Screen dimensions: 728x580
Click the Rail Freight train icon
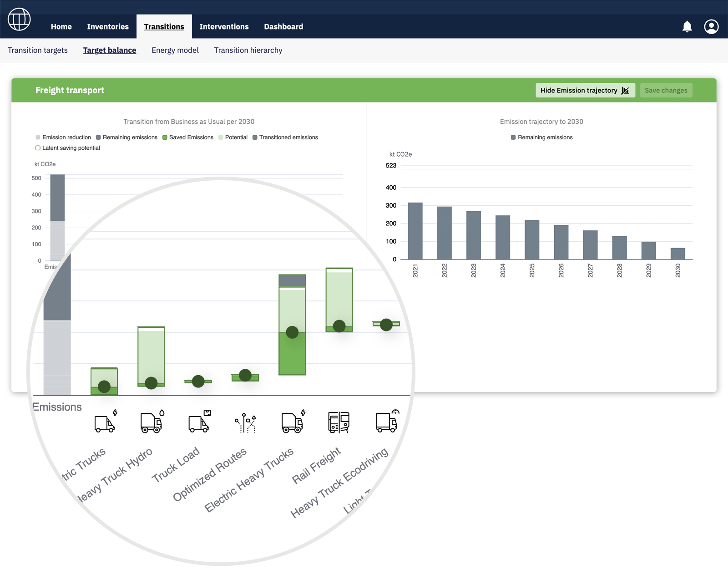339,422
